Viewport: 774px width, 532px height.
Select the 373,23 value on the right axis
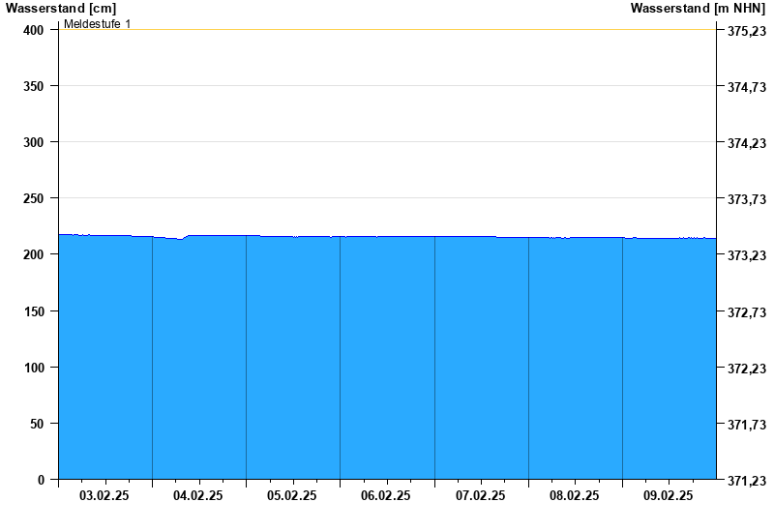coord(746,255)
